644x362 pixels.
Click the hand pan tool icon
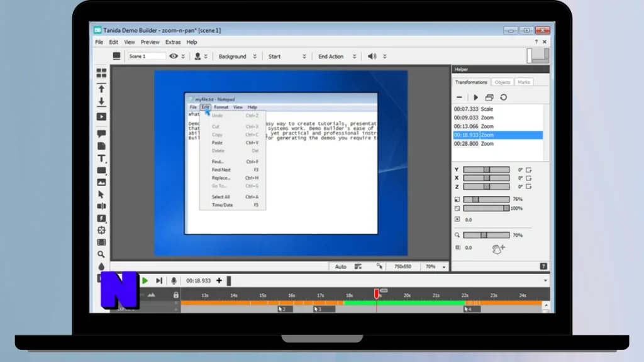click(x=498, y=248)
